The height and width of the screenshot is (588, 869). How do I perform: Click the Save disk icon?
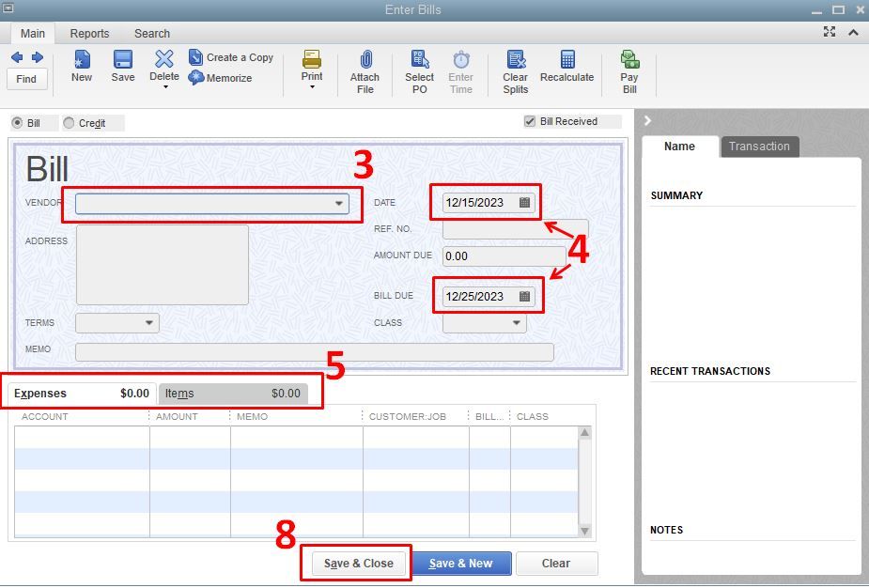point(122,59)
